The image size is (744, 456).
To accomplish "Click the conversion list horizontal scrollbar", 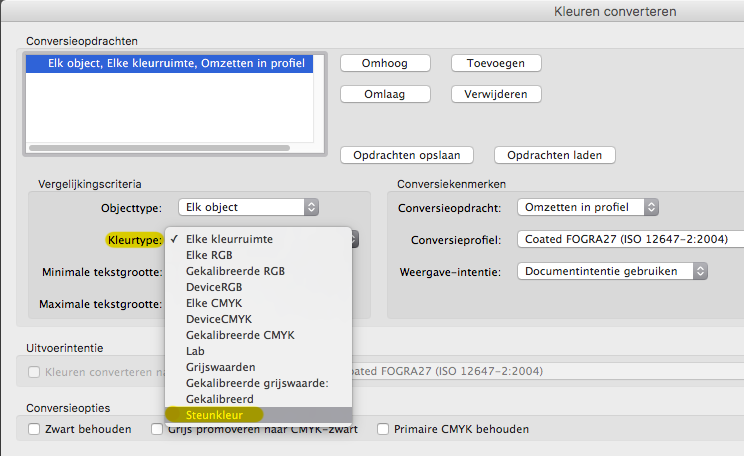I will 160,148.
